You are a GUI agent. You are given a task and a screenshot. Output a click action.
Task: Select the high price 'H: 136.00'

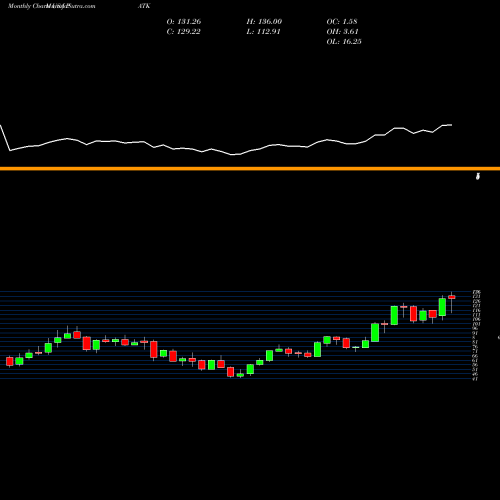[x=264, y=22]
